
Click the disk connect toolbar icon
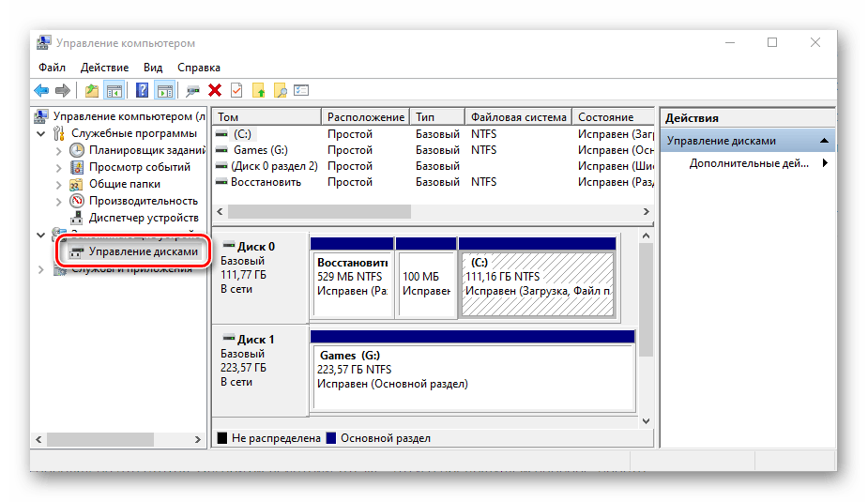click(193, 91)
